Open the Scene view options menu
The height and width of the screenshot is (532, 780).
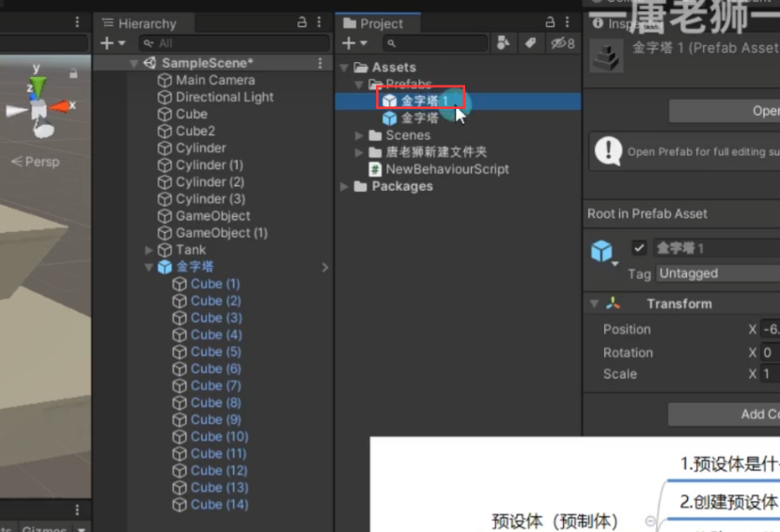(77, 22)
